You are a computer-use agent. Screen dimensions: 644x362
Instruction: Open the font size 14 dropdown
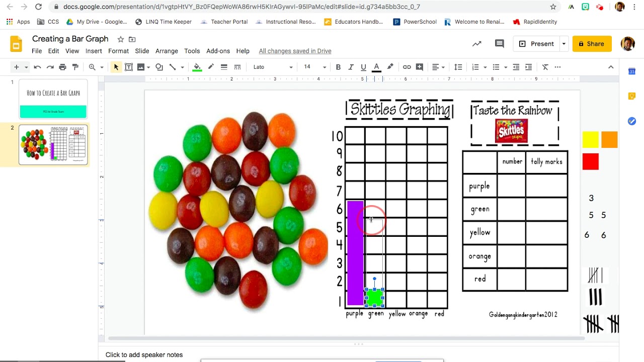(x=315, y=67)
